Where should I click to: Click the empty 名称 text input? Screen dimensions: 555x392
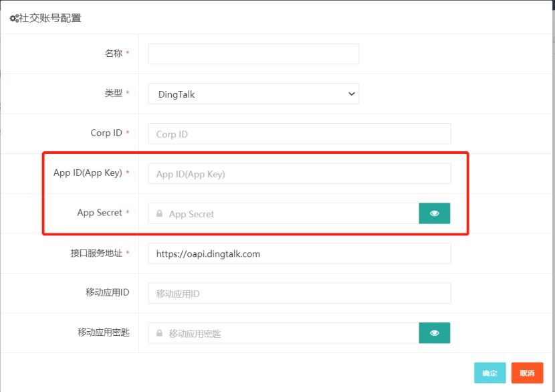(x=253, y=54)
